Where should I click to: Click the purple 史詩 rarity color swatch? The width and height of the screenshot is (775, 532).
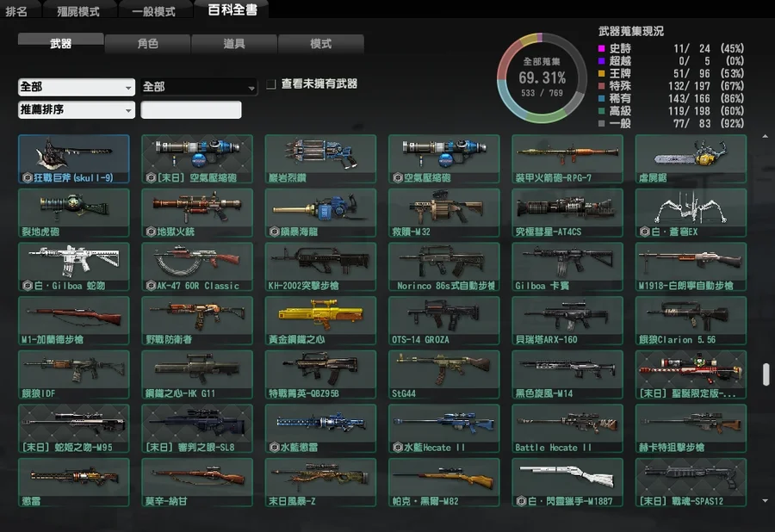(602, 49)
